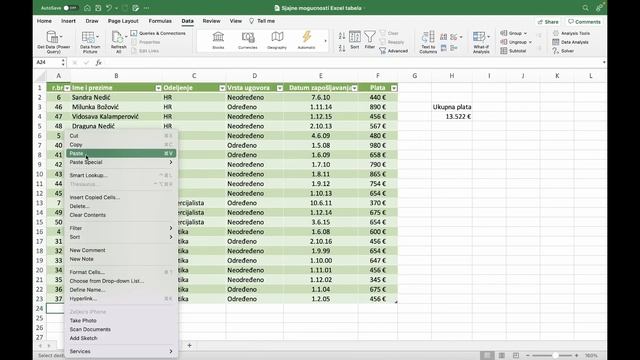Adjust the zoom slider handle
Screen dimensions: 640x360
click(555, 356)
